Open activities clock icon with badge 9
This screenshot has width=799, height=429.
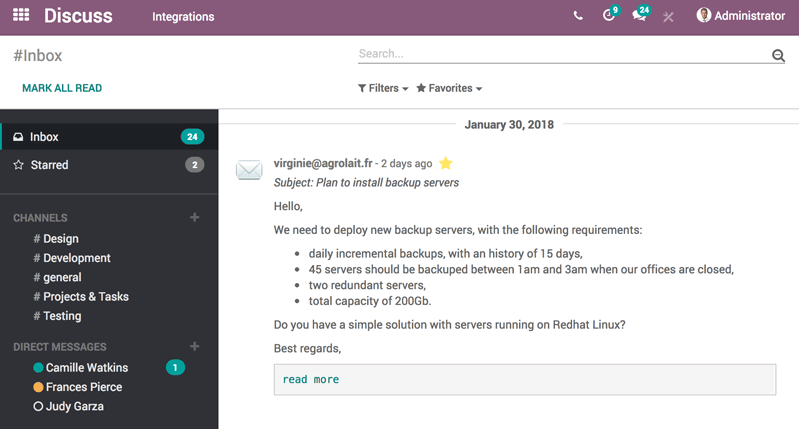coord(610,14)
